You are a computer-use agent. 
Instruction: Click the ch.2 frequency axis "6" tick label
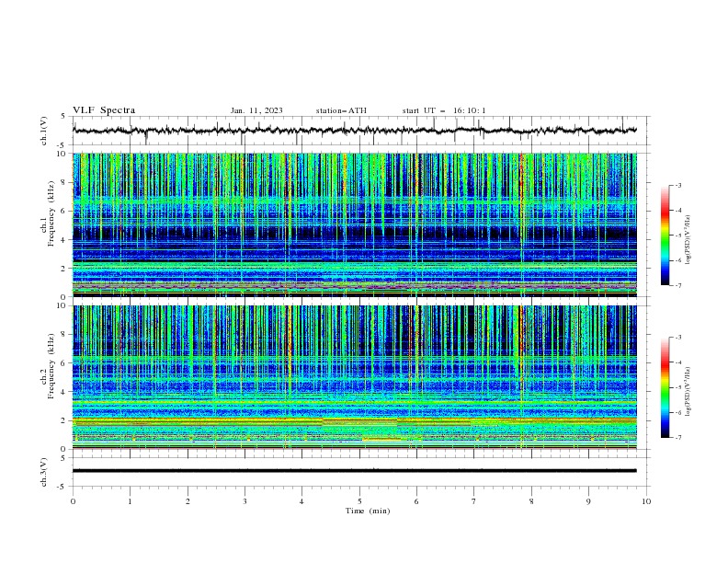(65, 362)
